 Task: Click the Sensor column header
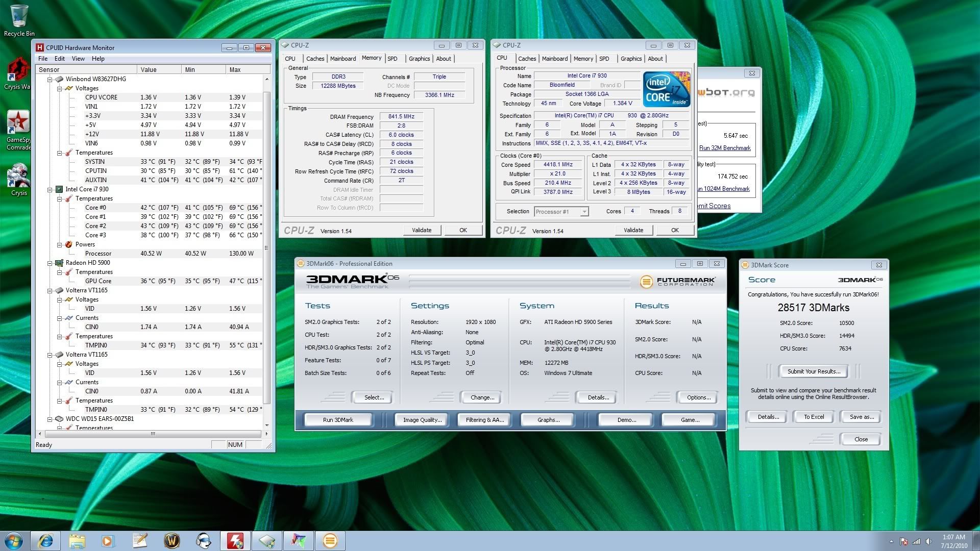click(86, 69)
